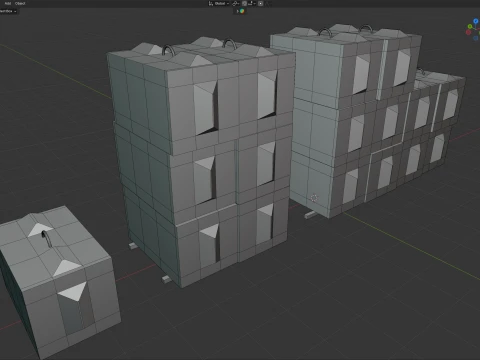Open the Object menu in viewport header
Screen dimensions: 480x360
coord(20,3)
